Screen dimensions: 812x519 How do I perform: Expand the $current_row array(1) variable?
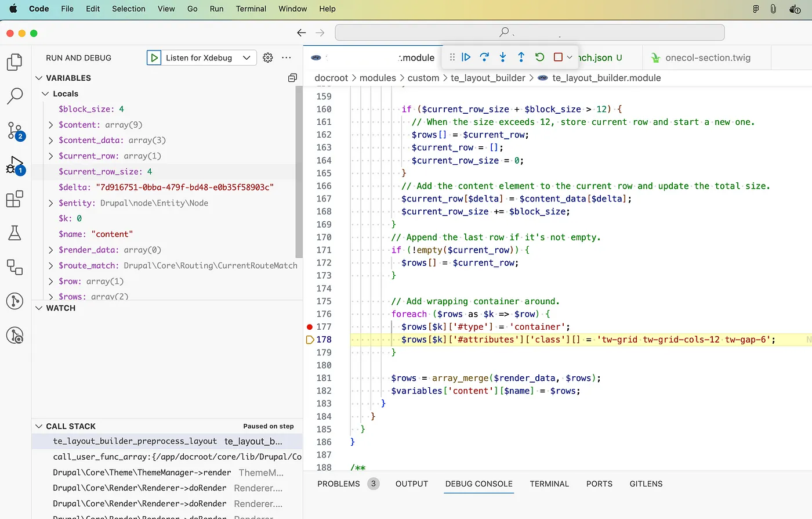pos(51,156)
